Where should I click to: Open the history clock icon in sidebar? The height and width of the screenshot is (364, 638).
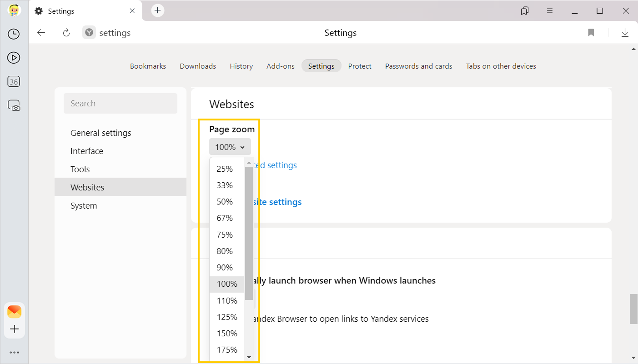click(14, 34)
